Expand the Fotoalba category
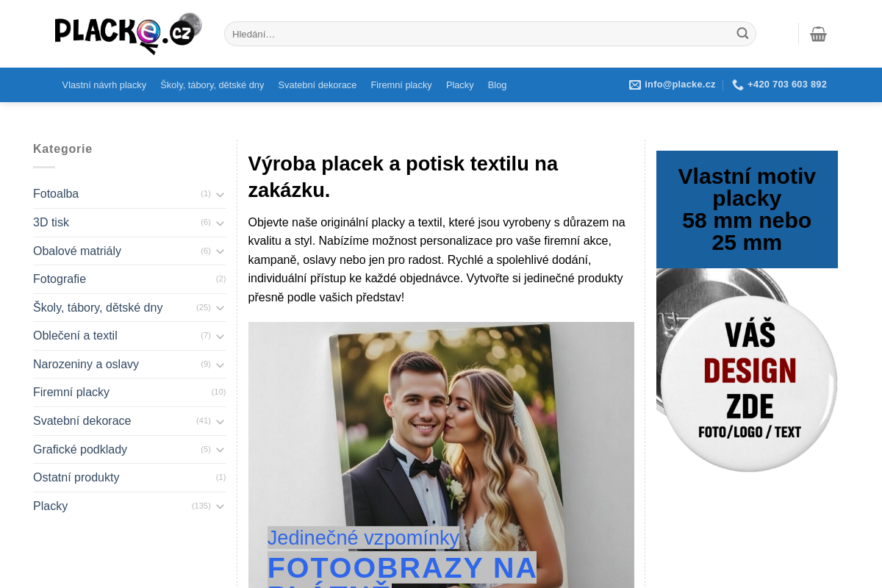This screenshot has height=588, width=882. [219, 193]
